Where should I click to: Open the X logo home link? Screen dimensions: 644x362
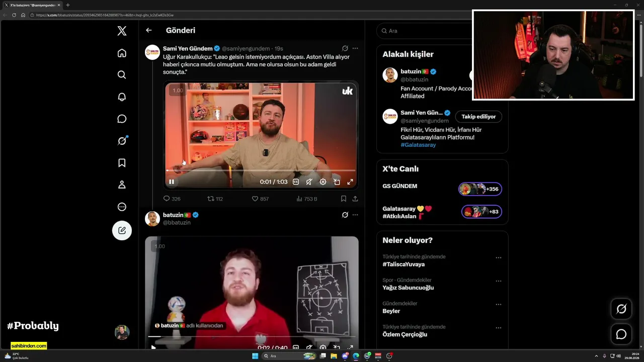coord(122,31)
